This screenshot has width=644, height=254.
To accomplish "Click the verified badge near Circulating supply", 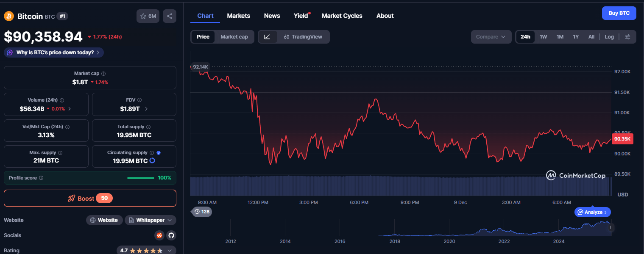I will pyautogui.click(x=159, y=153).
